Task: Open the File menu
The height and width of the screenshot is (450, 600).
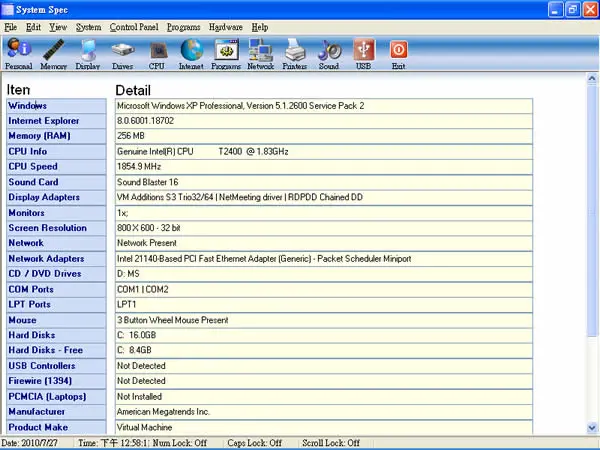Action: [x=10, y=27]
